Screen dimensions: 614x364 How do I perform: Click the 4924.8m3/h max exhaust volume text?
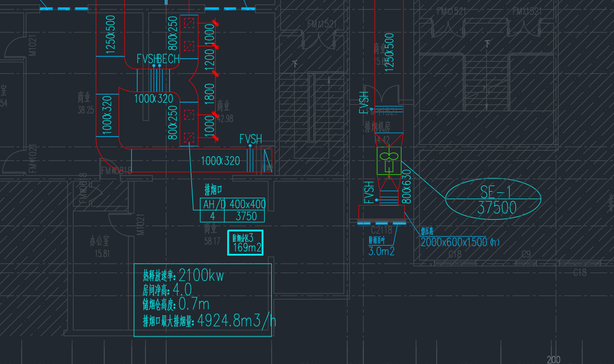pos(236,321)
